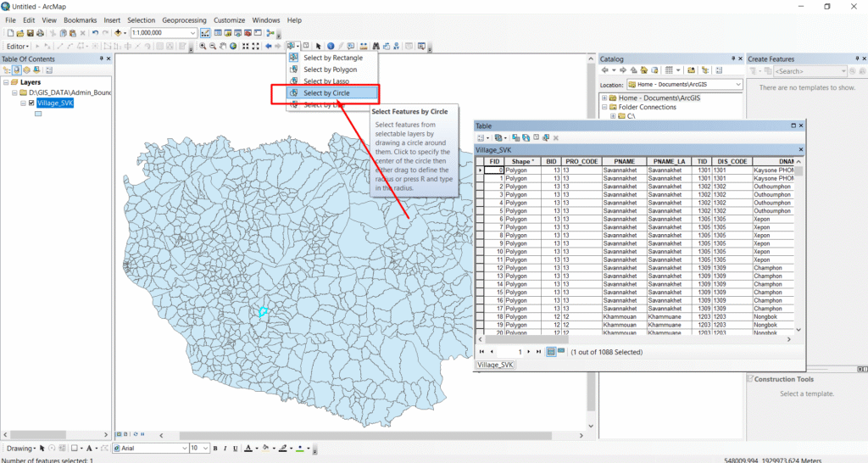868x463 pixels.
Task: Open the Arial font name dropdown
Action: (184, 449)
